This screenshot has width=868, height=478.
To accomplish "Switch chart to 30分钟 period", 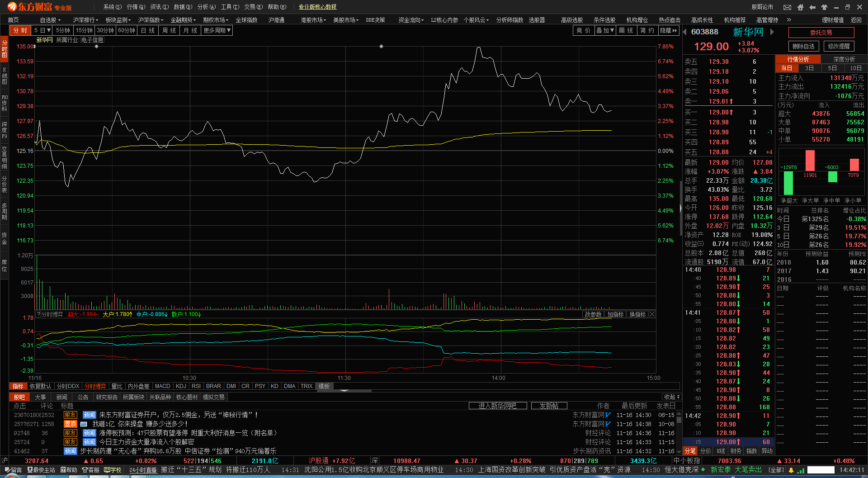I will click(105, 30).
